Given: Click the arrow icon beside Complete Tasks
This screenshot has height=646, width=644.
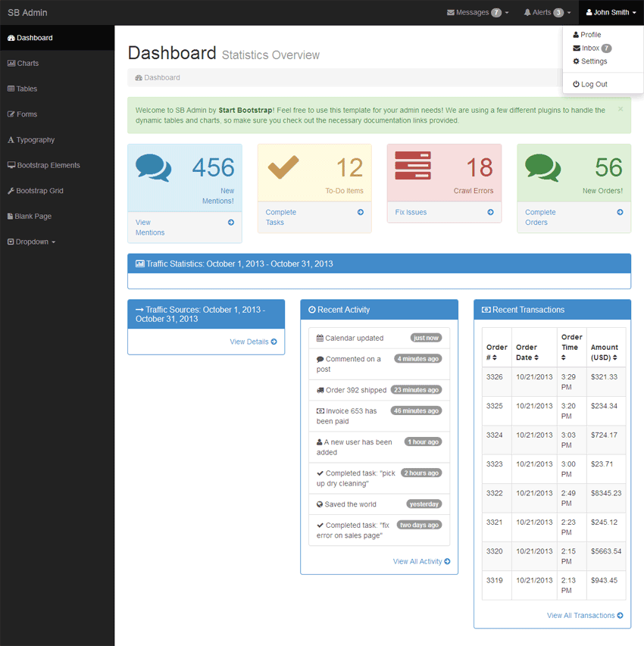Looking at the screenshot, I should [x=361, y=212].
